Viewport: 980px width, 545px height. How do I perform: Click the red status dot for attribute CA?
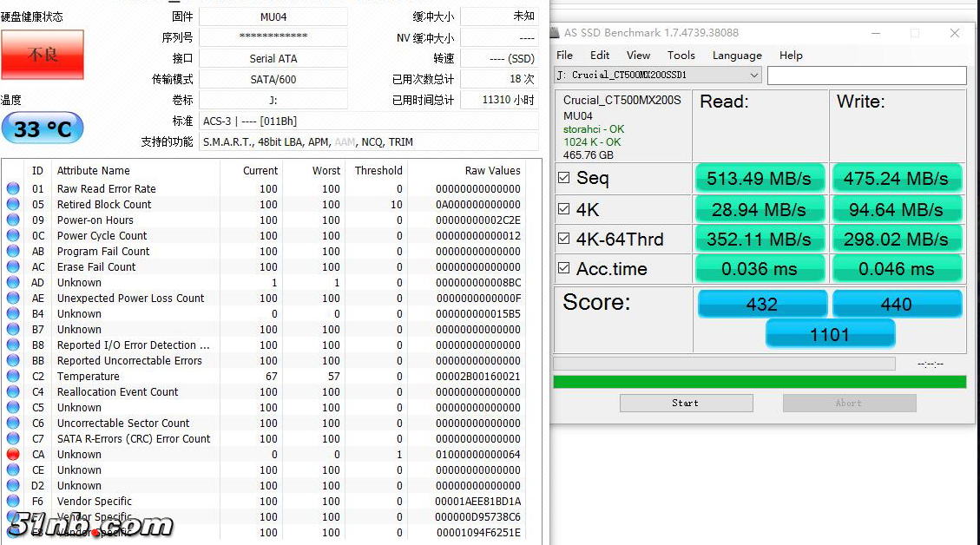(x=13, y=454)
